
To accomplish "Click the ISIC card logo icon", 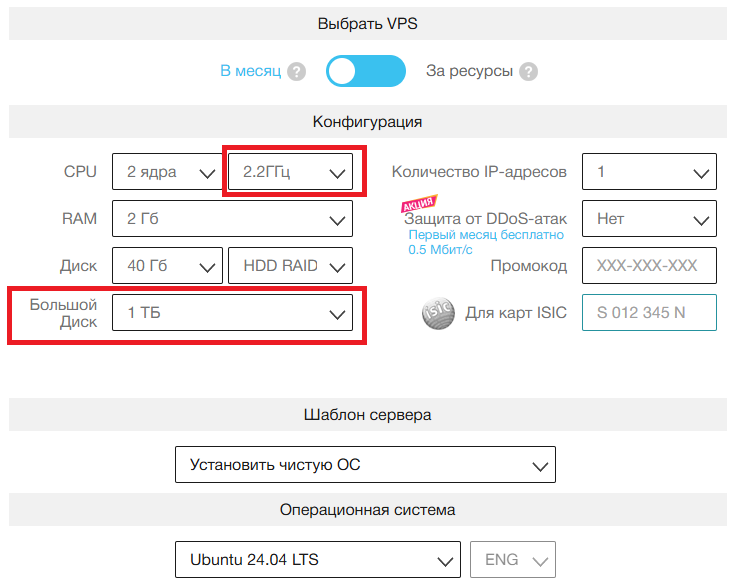I will (438, 313).
